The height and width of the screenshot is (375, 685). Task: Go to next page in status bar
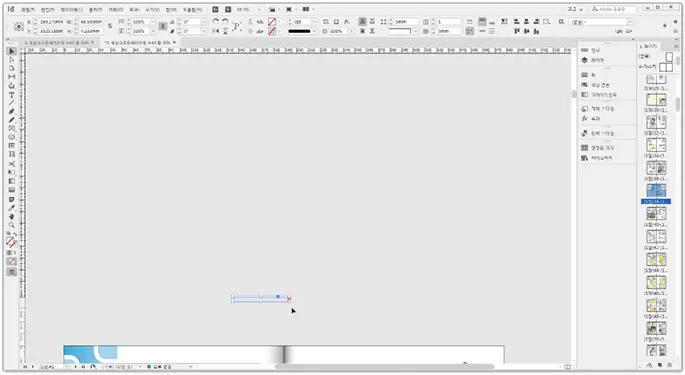point(76,367)
